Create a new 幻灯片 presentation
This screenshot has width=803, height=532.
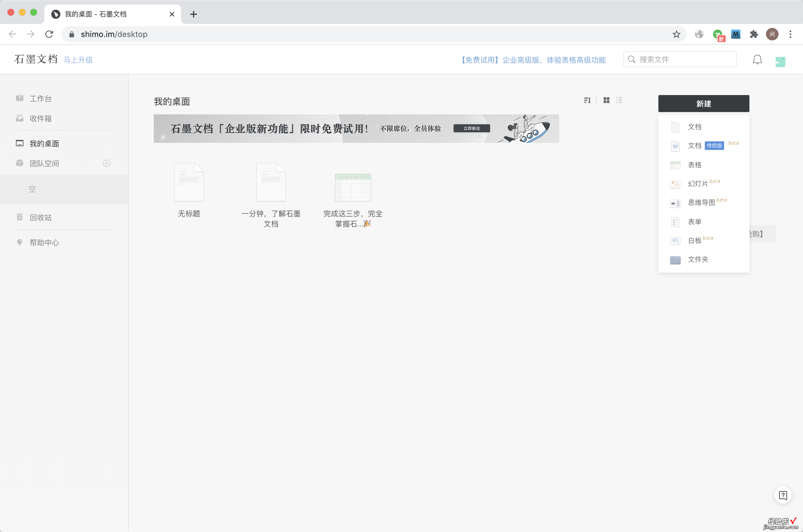click(x=704, y=184)
